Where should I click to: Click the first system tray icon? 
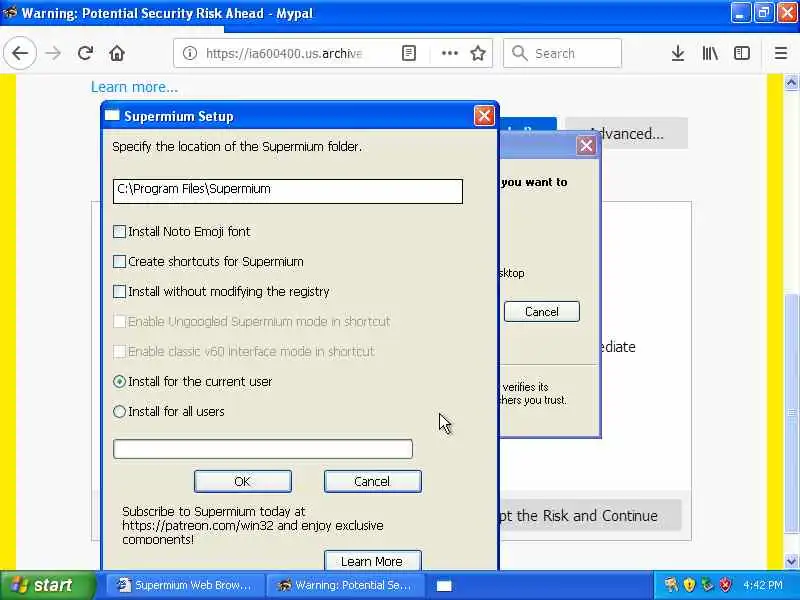pos(671,585)
